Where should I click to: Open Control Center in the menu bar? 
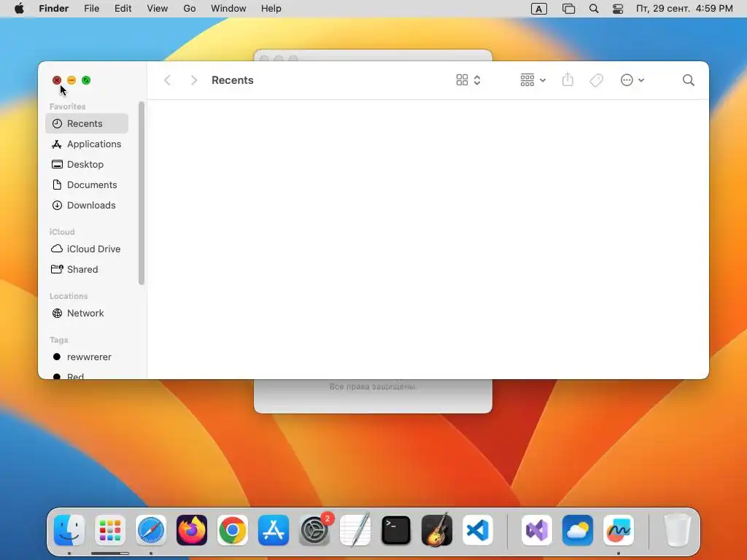(618, 9)
